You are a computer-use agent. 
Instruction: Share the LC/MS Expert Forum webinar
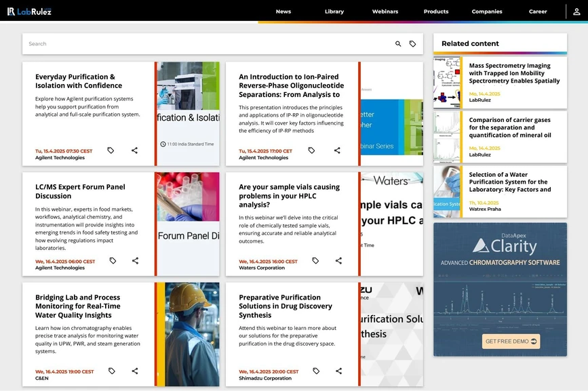pos(136,260)
